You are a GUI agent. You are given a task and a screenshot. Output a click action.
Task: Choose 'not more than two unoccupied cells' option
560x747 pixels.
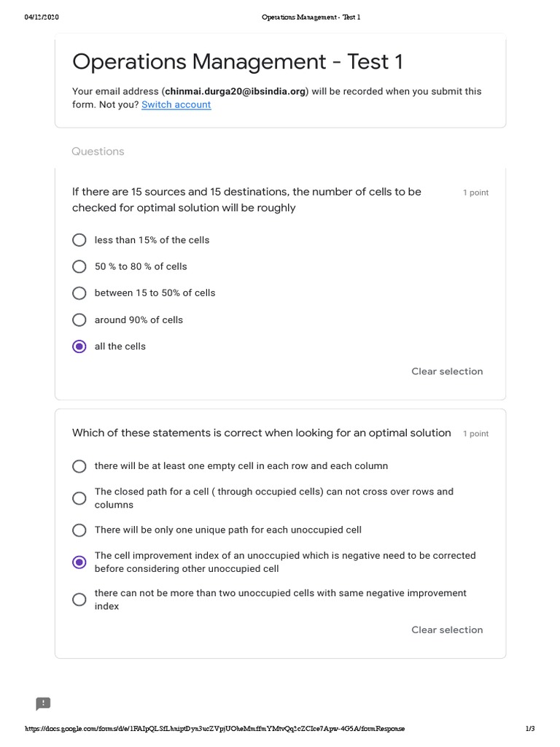(79, 600)
